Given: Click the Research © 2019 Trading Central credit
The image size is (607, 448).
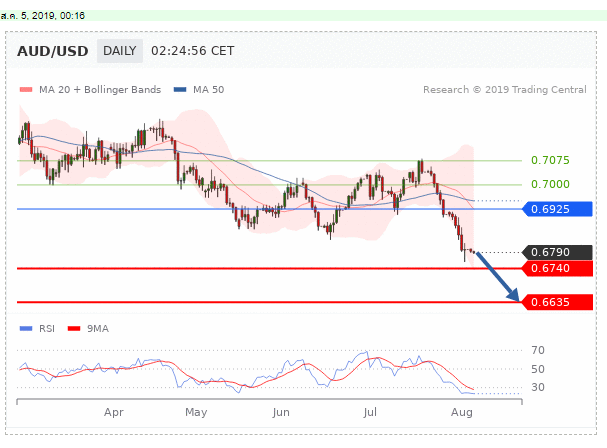Looking at the screenshot, I should click(x=505, y=90).
